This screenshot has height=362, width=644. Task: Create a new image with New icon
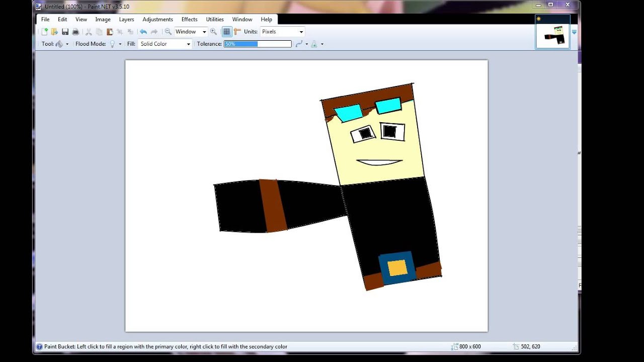click(x=44, y=32)
